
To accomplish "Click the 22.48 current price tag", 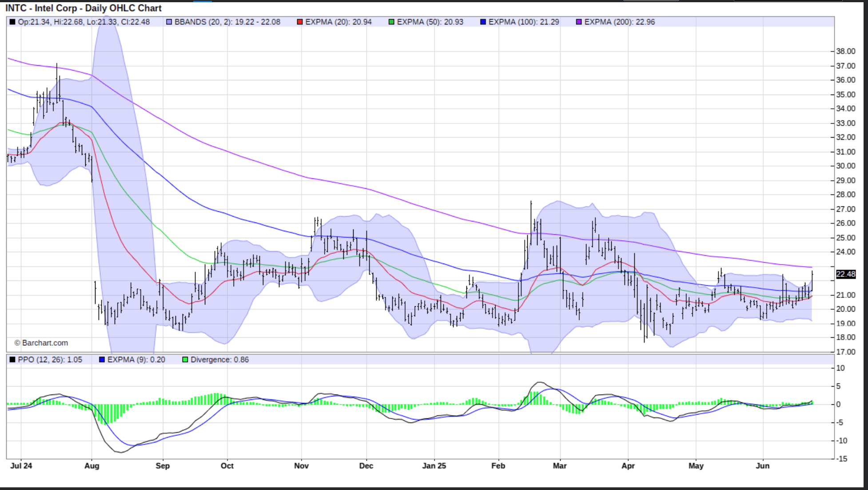I will [845, 274].
